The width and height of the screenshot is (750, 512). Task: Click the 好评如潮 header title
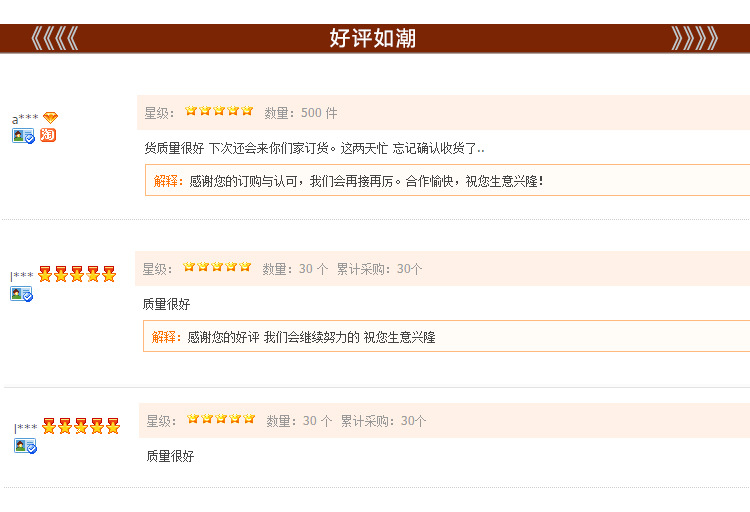coord(373,38)
